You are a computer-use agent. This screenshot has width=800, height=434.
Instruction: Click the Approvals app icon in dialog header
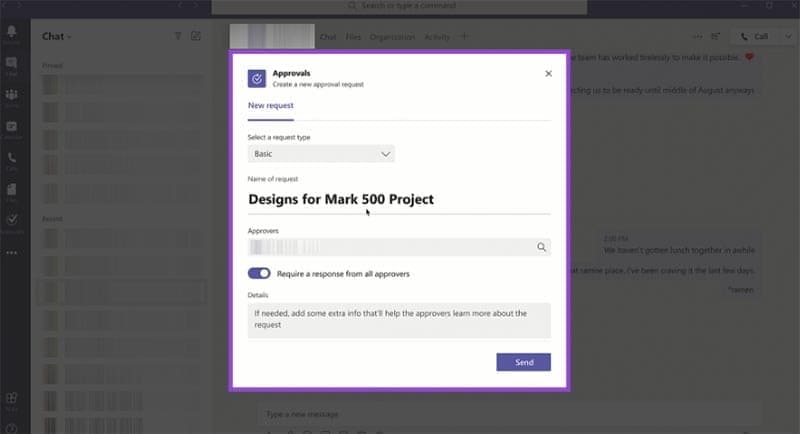257,79
